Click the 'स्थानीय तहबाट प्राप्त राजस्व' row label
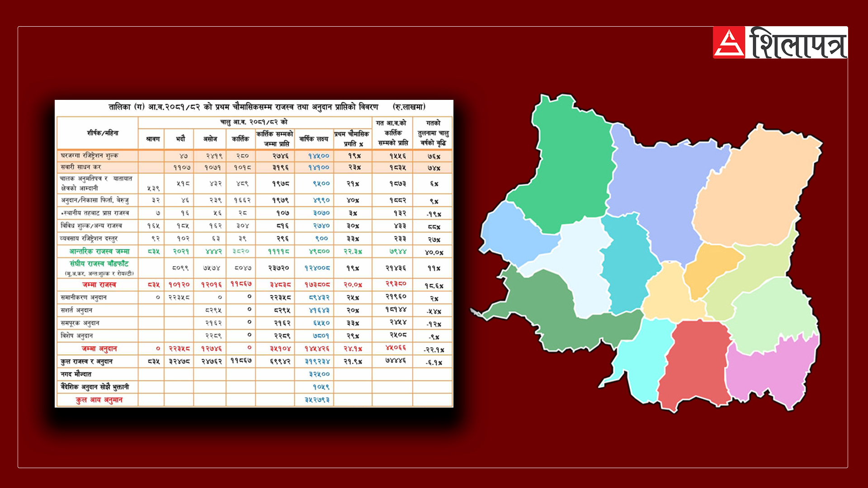 95,213
